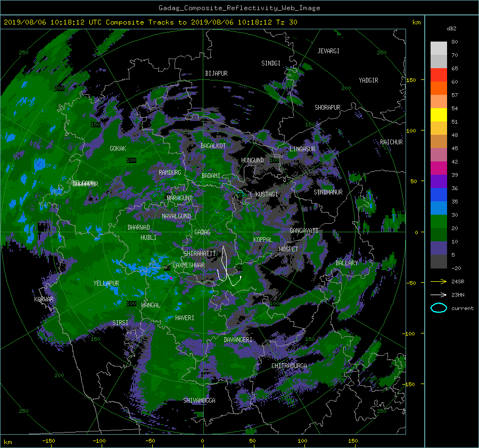
Task: Click the 24SR legend label
Action: pos(458,281)
